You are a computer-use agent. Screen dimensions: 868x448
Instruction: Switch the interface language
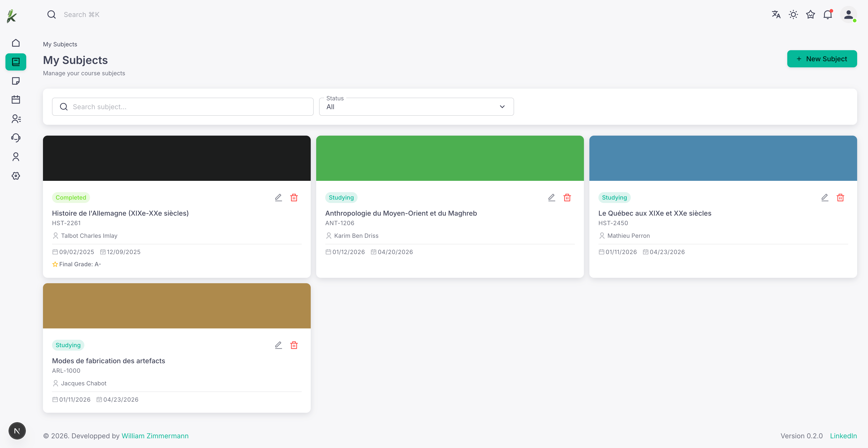point(776,14)
